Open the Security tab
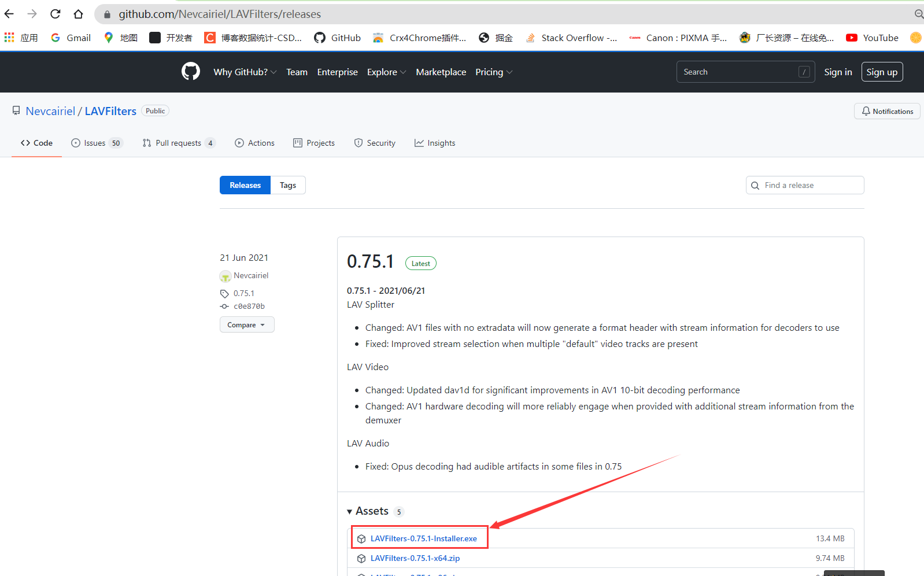The width and height of the screenshot is (924, 576). (x=375, y=143)
